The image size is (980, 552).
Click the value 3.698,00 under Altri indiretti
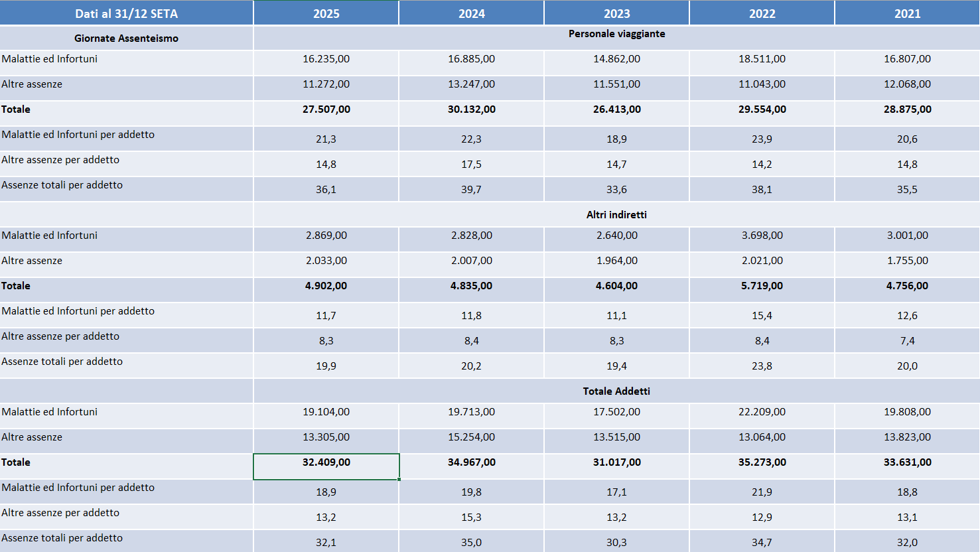coord(762,236)
